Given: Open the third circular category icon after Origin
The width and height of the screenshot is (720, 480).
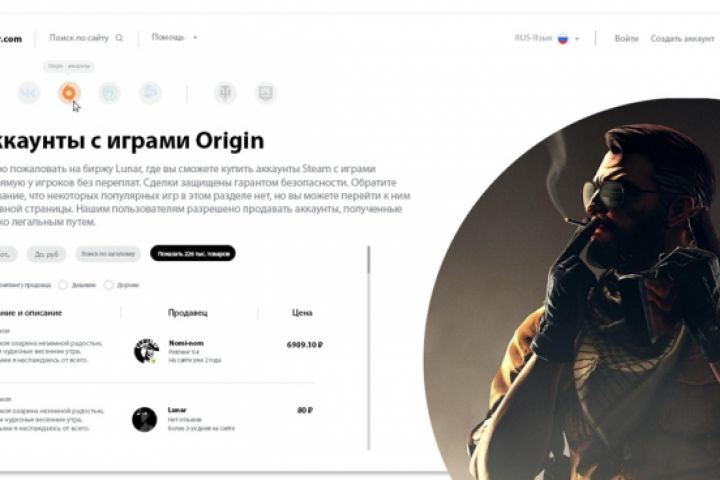Looking at the screenshot, I should pyautogui.click(x=110, y=93).
